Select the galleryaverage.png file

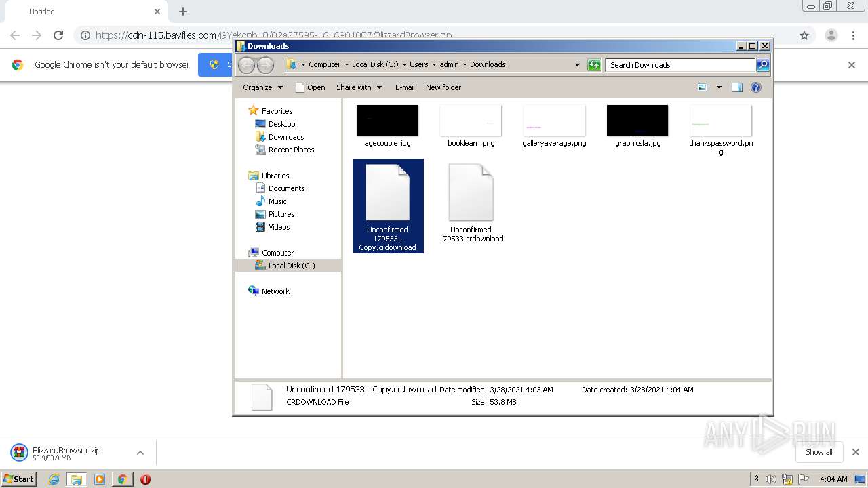[554, 127]
